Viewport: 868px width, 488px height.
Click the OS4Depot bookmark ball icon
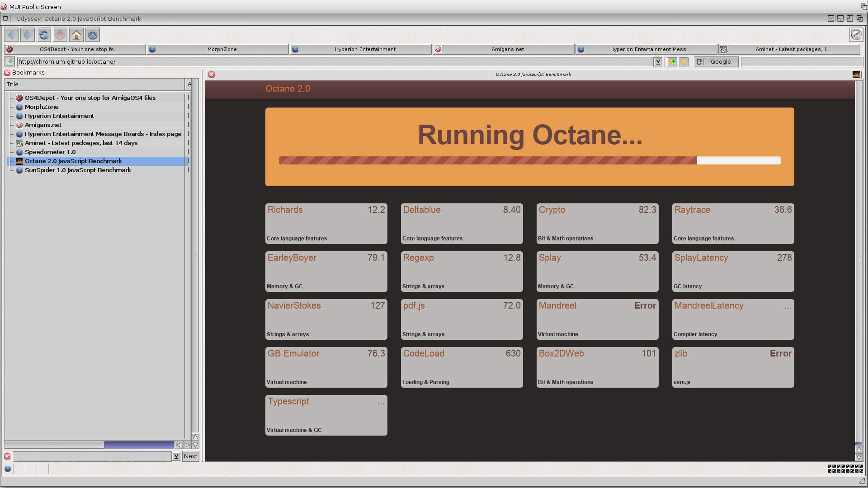(x=19, y=98)
